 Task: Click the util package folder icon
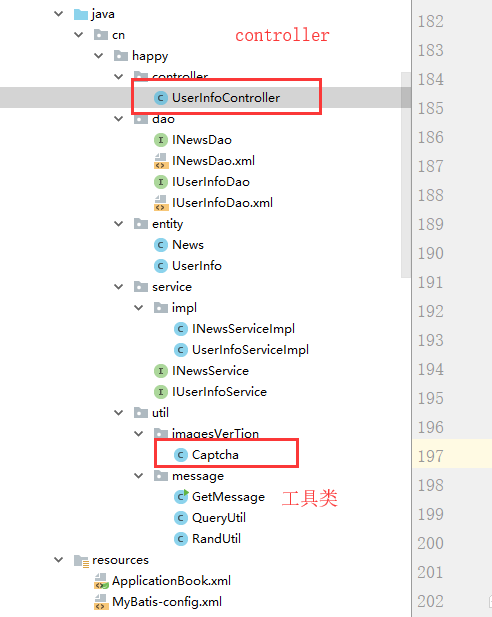pos(141,412)
